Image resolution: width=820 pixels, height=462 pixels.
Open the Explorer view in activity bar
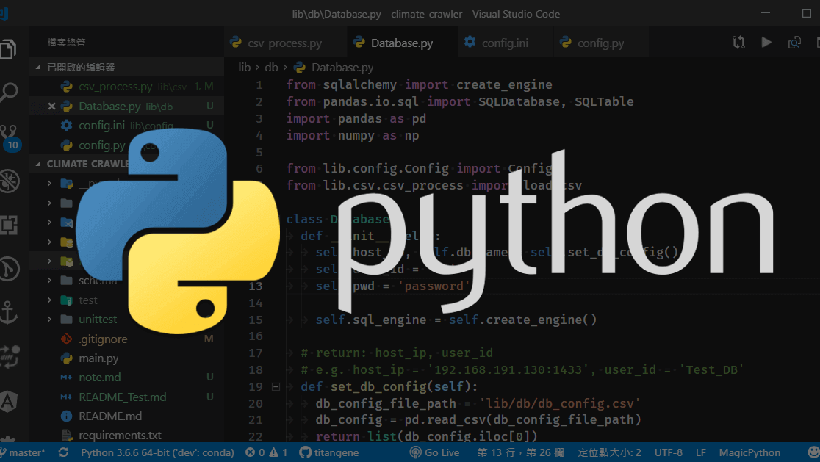(x=8, y=49)
